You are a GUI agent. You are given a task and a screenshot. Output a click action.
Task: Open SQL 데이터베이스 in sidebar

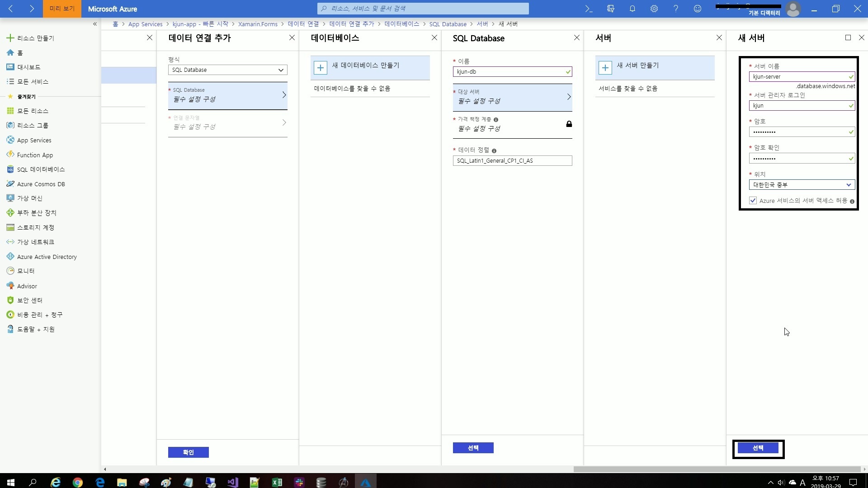(41, 169)
